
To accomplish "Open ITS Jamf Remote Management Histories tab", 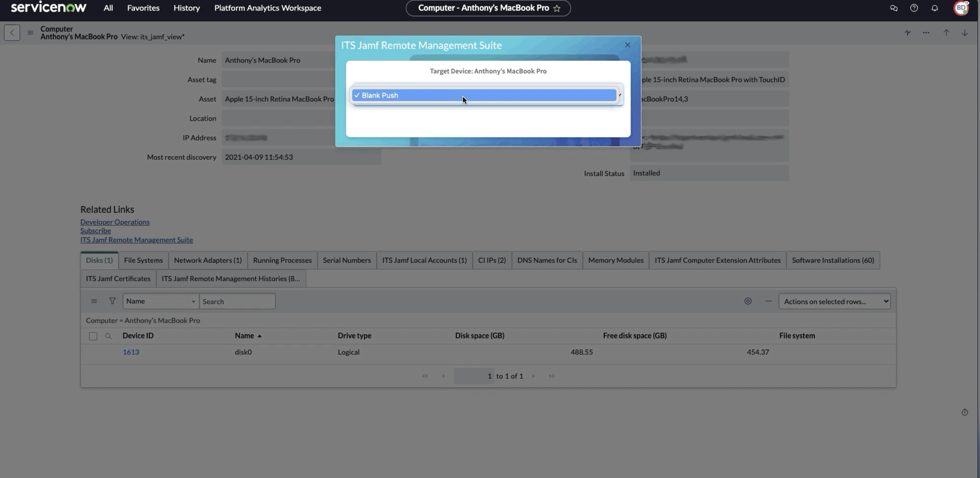I will [230, 279].
